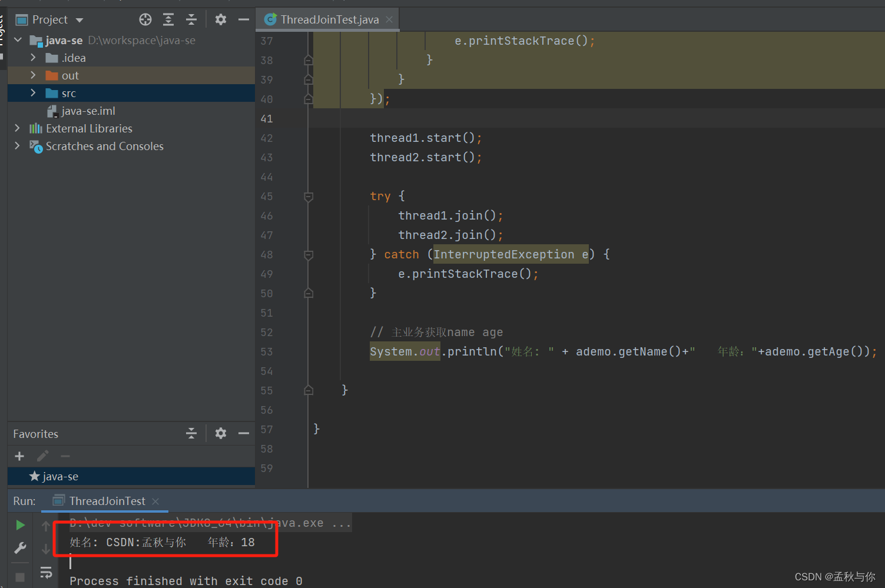Viewport: 885px width, 588px height.
Task: Click the remove favorites minus icon
Action: pyautogui.click(x=65, y=456)
